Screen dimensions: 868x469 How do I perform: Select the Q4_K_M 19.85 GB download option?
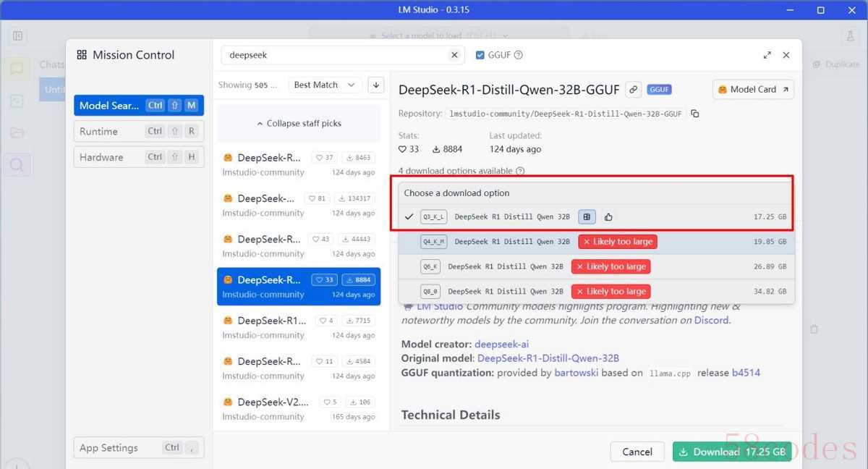pos(597,242)
